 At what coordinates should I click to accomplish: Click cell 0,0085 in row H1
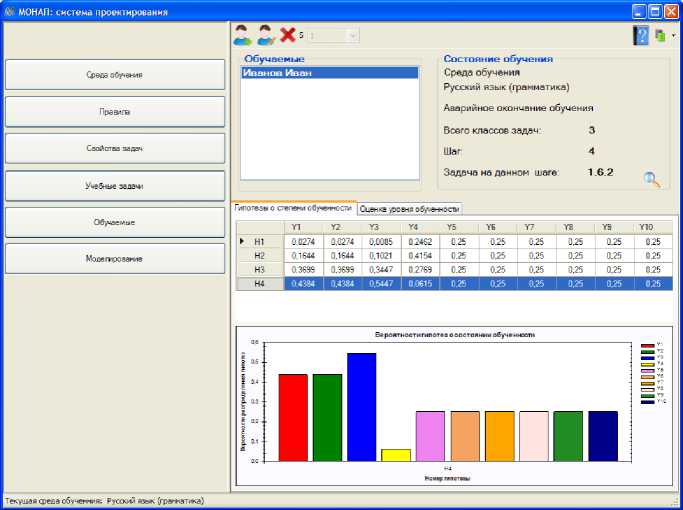point(381,242)
